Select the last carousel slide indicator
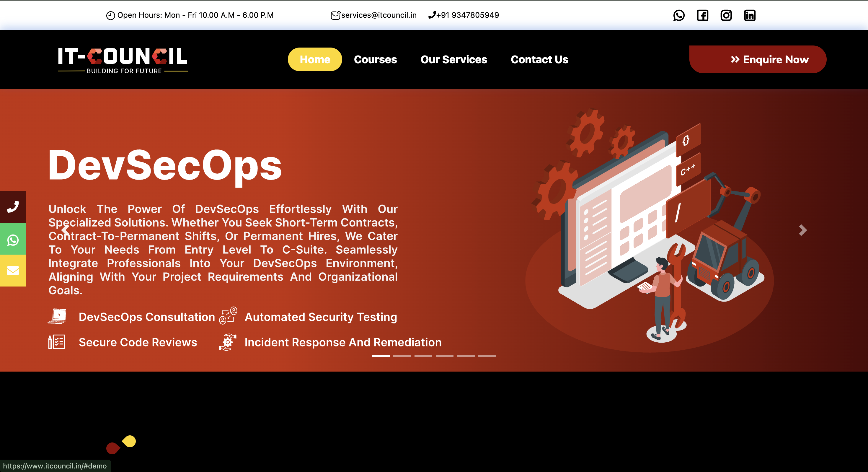Image resolution: width=868 pixels, height=472 pixels. click(x=487, y=356)
